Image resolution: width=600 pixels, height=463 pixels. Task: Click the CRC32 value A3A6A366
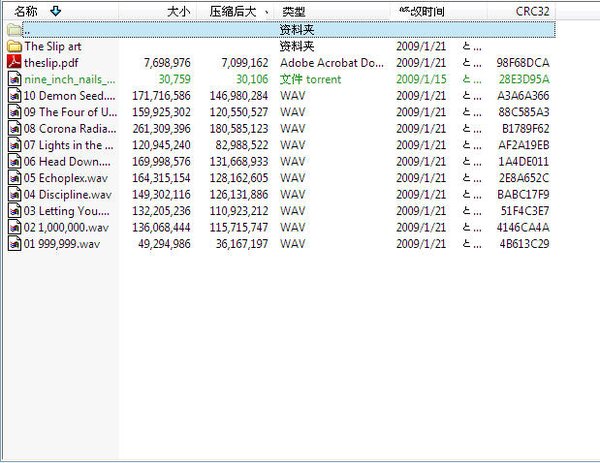[523, 96]
